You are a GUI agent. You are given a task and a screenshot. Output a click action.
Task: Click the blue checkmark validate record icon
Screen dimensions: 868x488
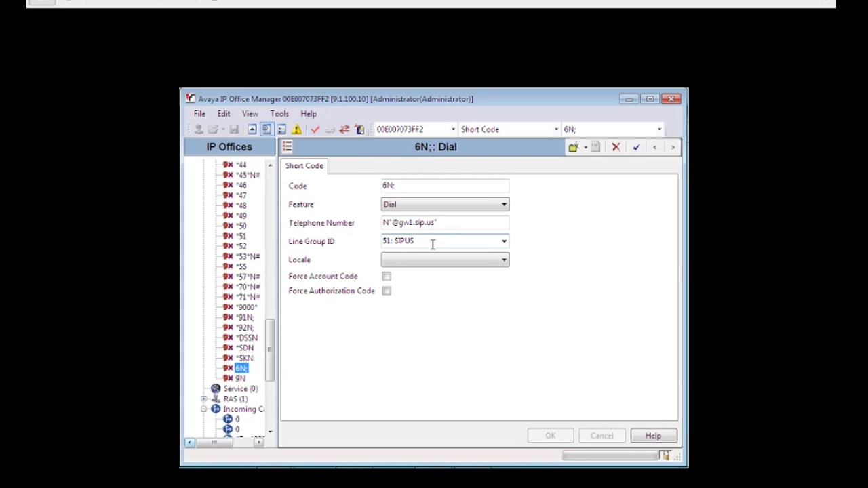[636, 147]
